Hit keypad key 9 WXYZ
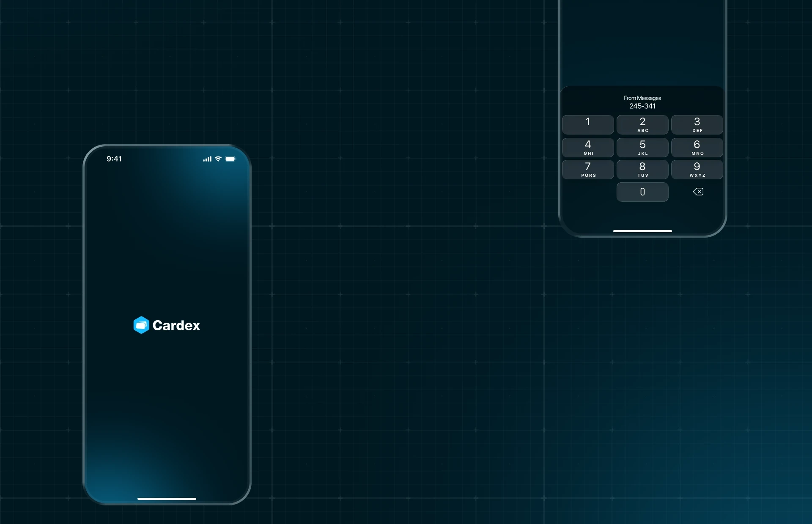 coord(697,170)
